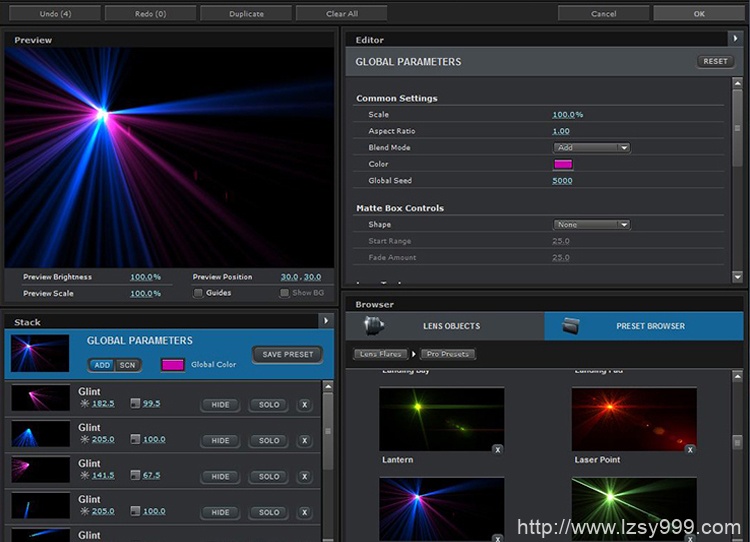Click the Save Preset button
The height and width of the screenshot is (542, 750).
[x=287, y=354]
